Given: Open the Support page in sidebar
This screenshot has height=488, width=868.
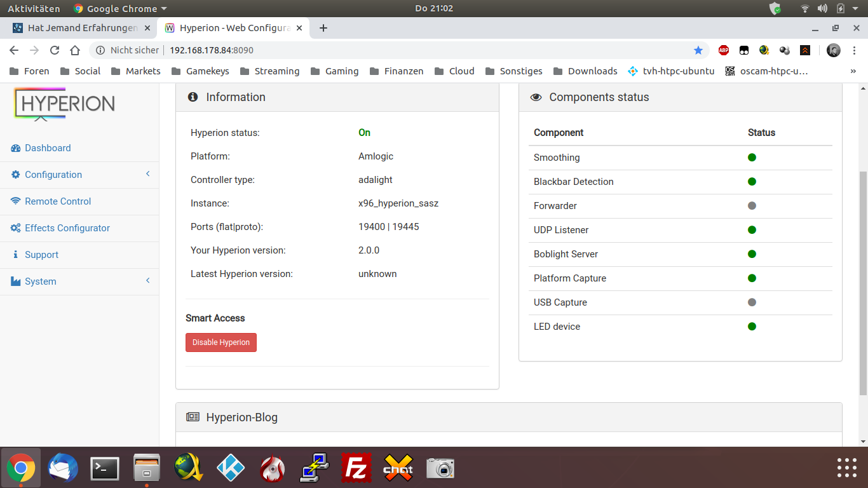Looking at the screenshot, I should pyautogui.click(x=36, y=255).
